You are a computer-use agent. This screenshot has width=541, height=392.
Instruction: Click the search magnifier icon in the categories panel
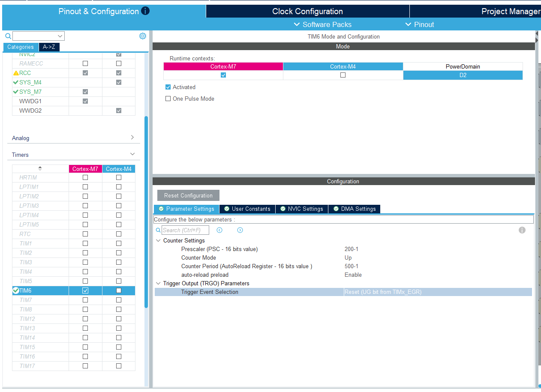[x=8, y=36]
